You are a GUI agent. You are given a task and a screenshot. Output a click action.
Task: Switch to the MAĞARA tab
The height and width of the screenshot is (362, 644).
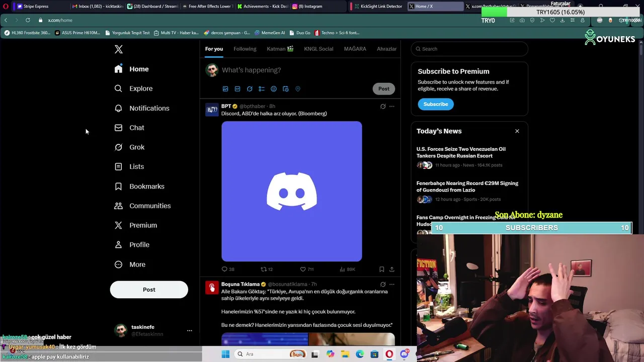pyautogui.click(x=355, y=49)
